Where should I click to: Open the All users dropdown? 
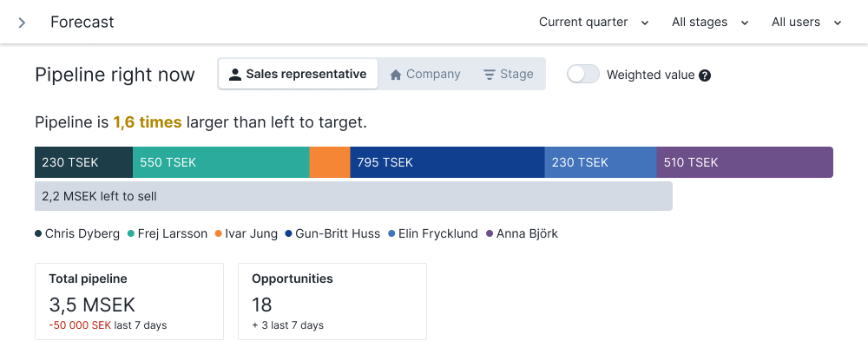coord(806,23)
